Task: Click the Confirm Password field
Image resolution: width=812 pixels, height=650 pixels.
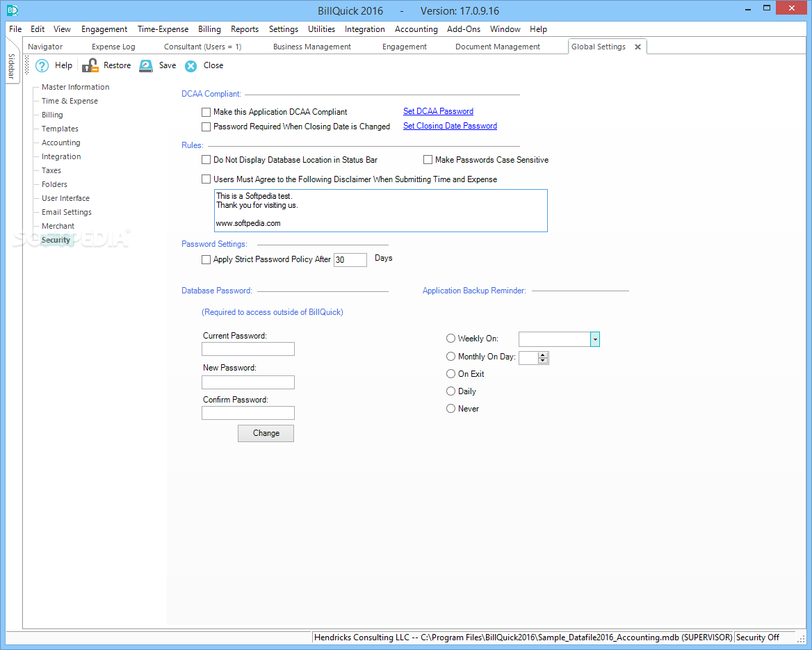Action: point(248,413)
